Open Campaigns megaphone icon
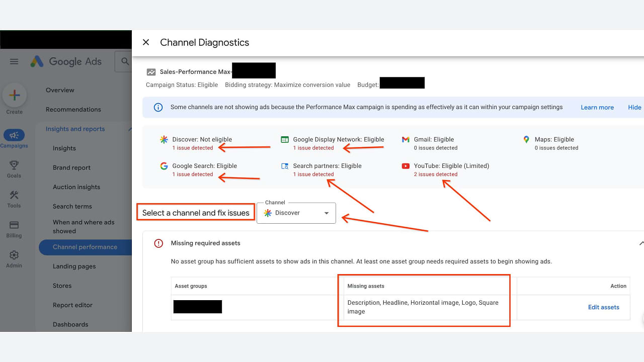This screenshot has height=362, width=644. 14,135
